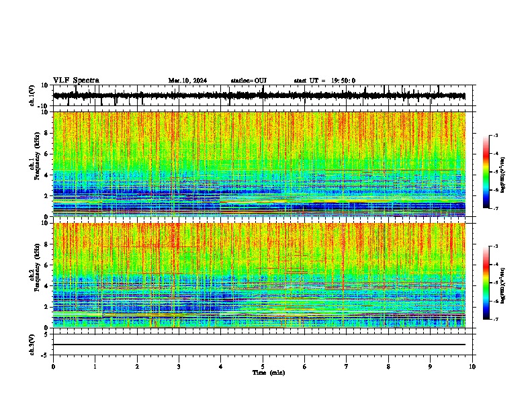Image resolution: width=532 pixels, height=411 pixels.
Task: Click time axis tick label "4"
Action: click(221, 367)
